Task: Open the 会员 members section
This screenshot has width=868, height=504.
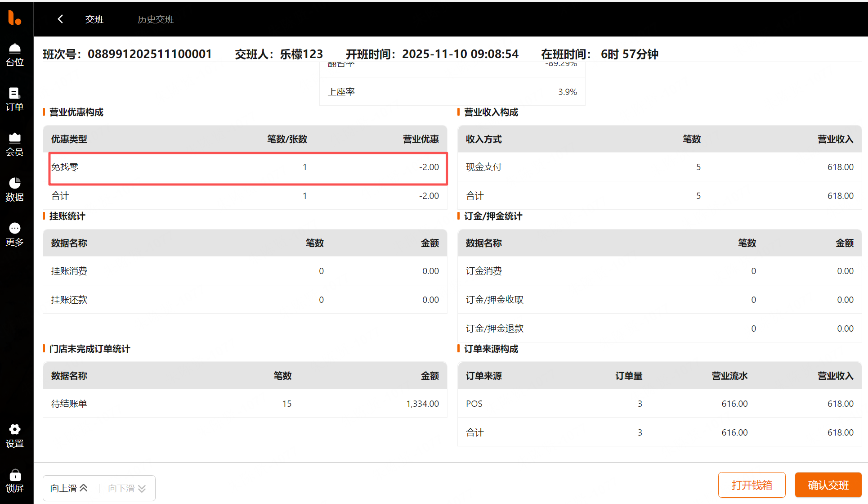Action: 14,144
